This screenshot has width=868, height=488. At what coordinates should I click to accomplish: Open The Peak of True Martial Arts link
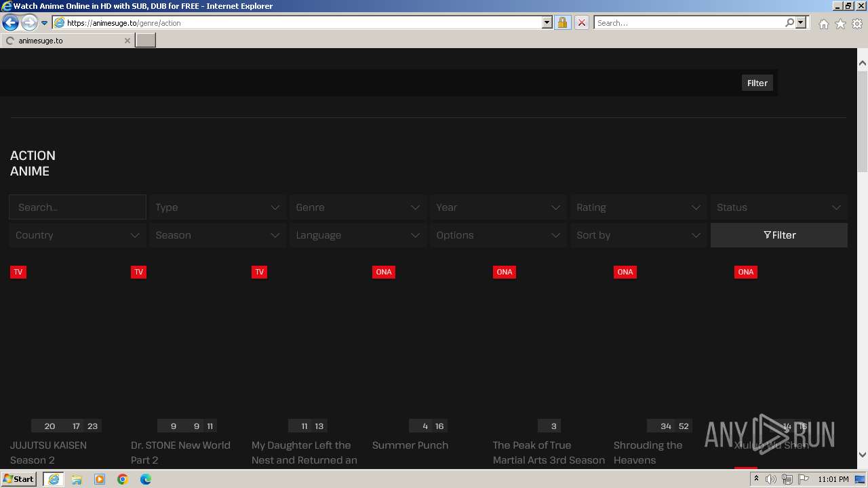[x=549, y=453]
